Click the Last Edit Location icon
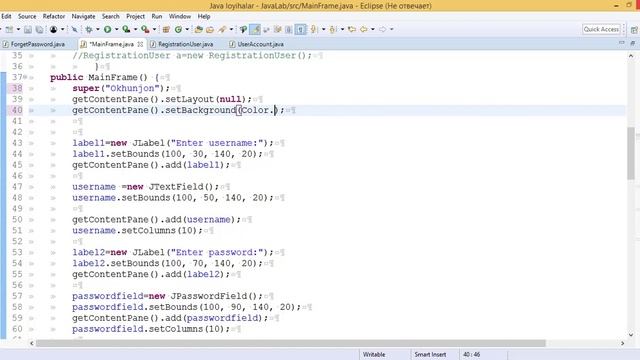This screenshot has width=640, height=360. point(352,29)
